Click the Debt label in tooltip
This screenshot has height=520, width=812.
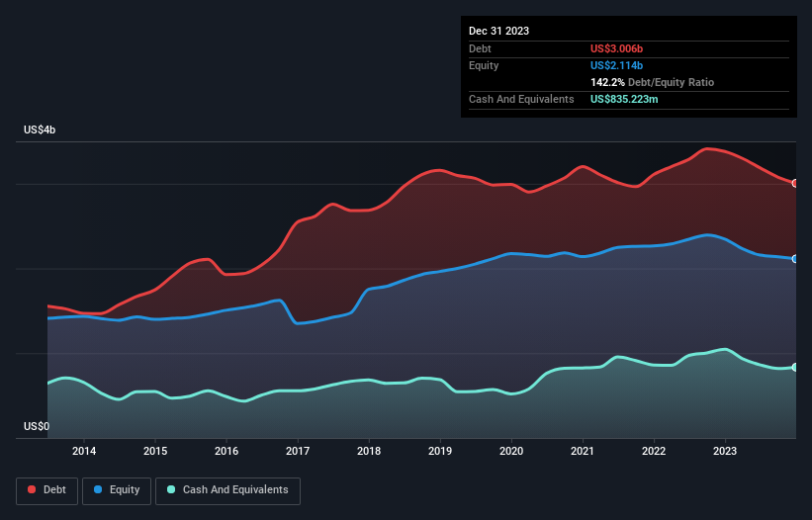480,48
